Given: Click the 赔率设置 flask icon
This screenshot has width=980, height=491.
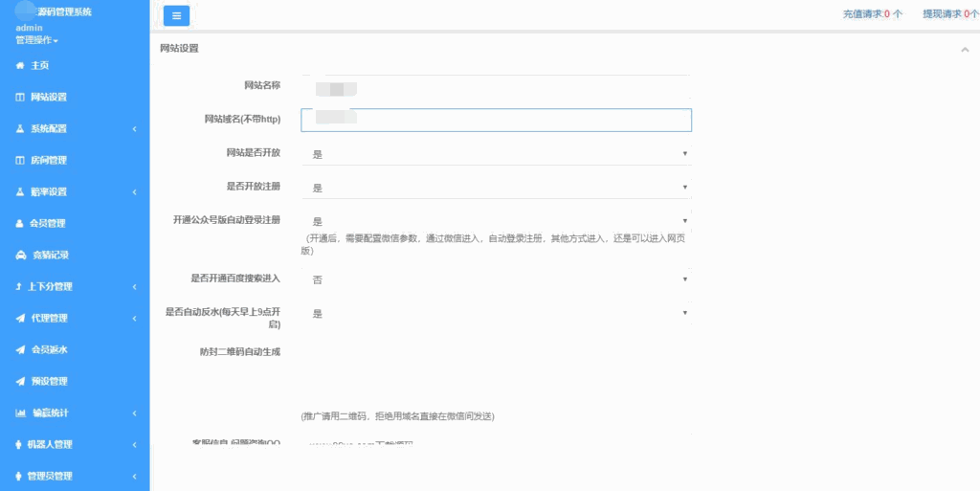Looking at the screenshot, I should click(20, 191).
